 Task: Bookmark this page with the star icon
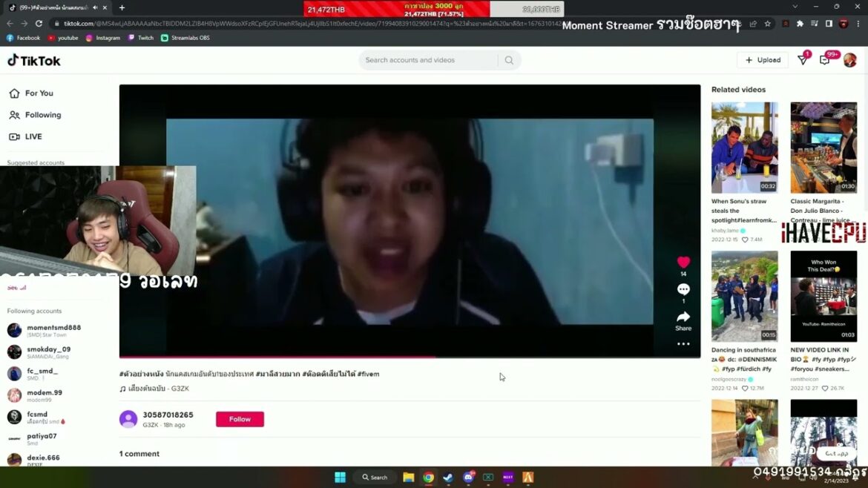[767, 24]
